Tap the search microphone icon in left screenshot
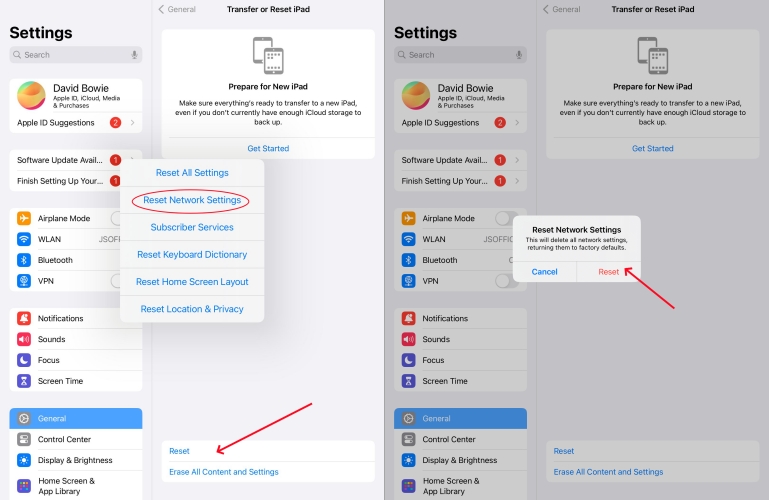 pos(134,55)
